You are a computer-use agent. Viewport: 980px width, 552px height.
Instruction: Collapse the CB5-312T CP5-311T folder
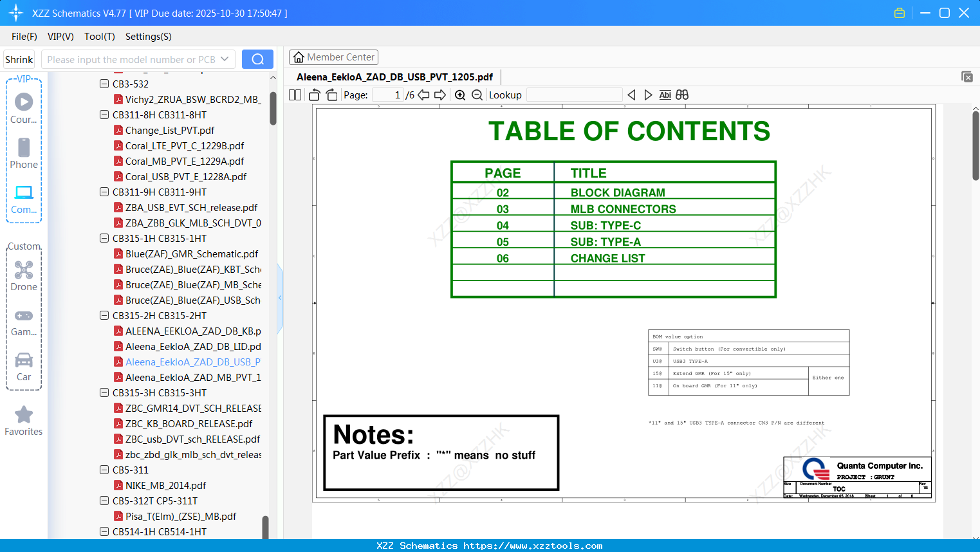(x=104, y=501)
